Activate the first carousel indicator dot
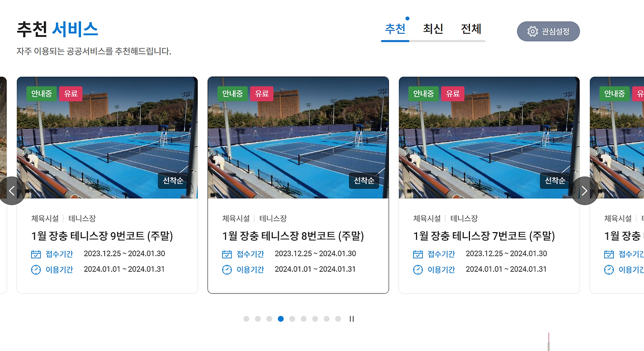This screenshot has height=351, width=644. [246, 319]
